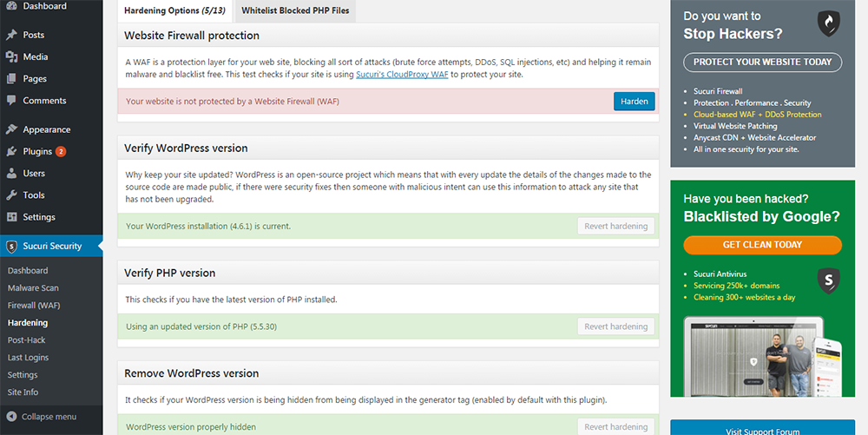Click the Posts pushpin icon
The image size is (868, 435).
(x=11, y=35)
